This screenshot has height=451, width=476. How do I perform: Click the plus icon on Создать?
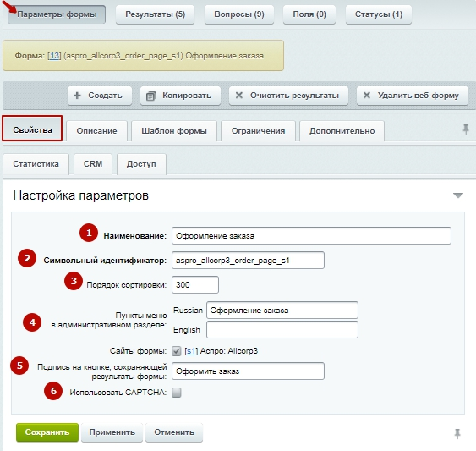[x=77, y=96]
